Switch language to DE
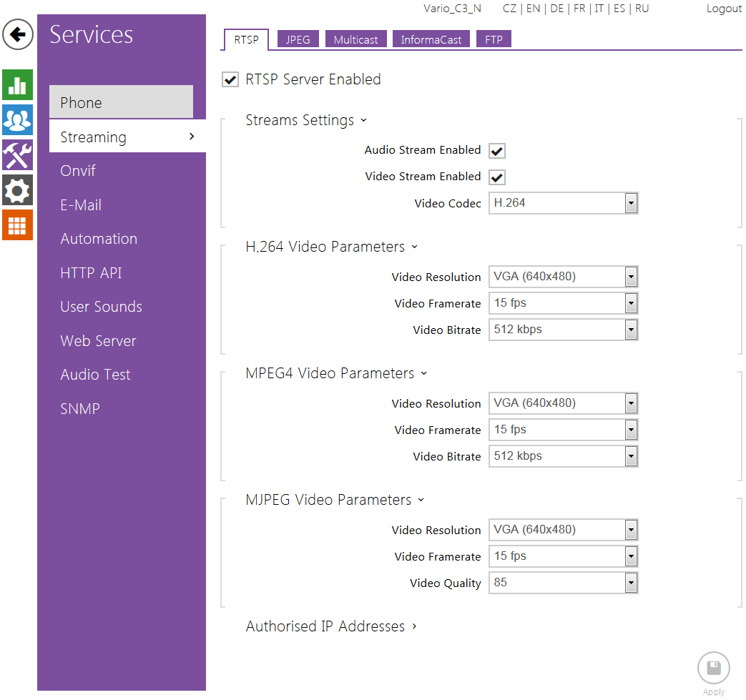746x700 pixels. [x=557, y=9]
